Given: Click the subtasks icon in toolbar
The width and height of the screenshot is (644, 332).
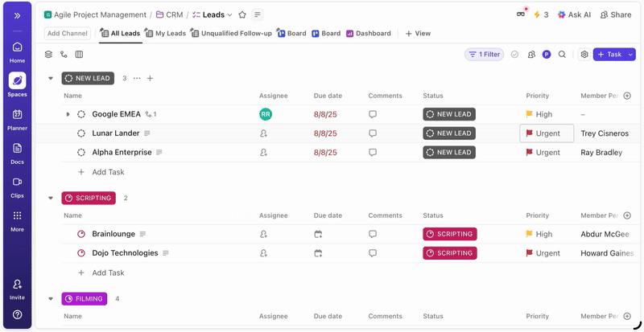Looking at the screenshot, I should click(x=64, y=55).
